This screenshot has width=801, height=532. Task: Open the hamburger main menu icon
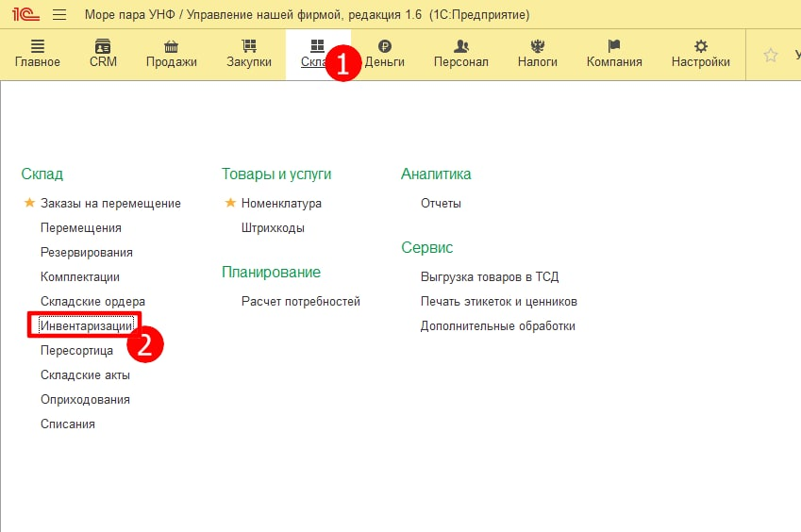59,14
